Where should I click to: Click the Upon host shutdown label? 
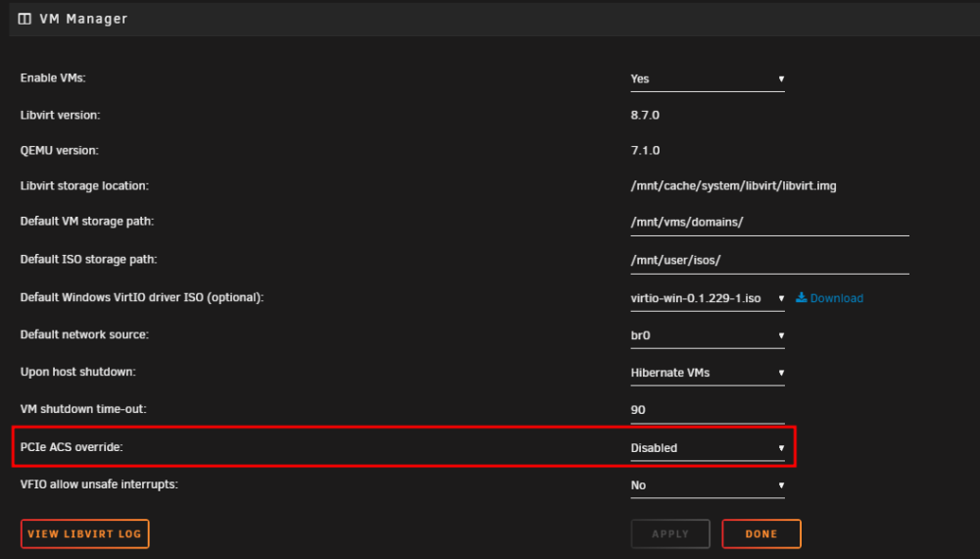pyautogui.click(x=77, y=372)
